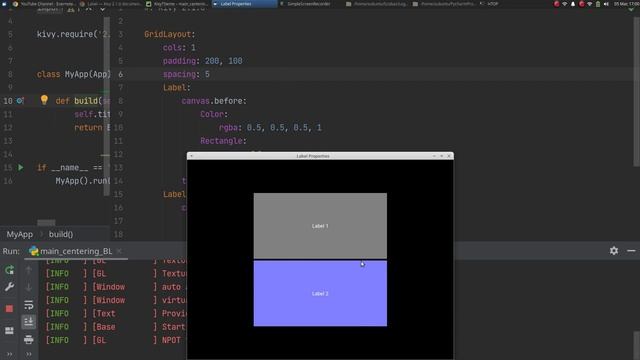Click the 'padding: 200, 100' line
640x360 pixels.
pos(202,61)
